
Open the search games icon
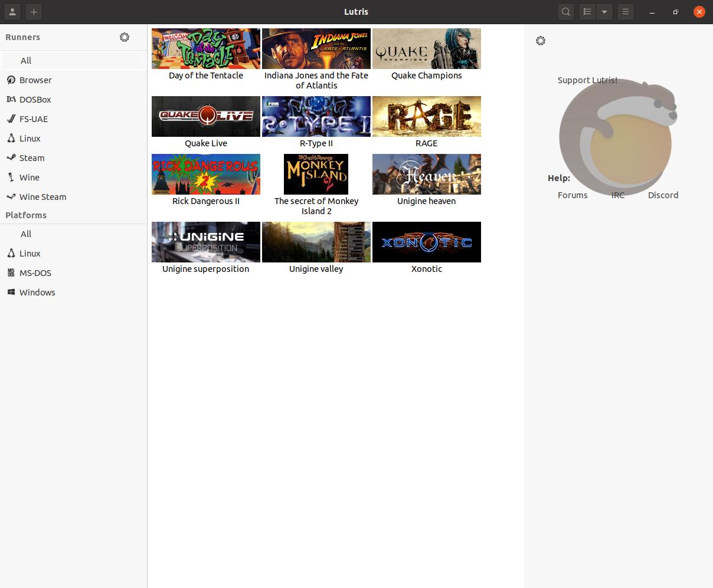click(x=565, y=12)
